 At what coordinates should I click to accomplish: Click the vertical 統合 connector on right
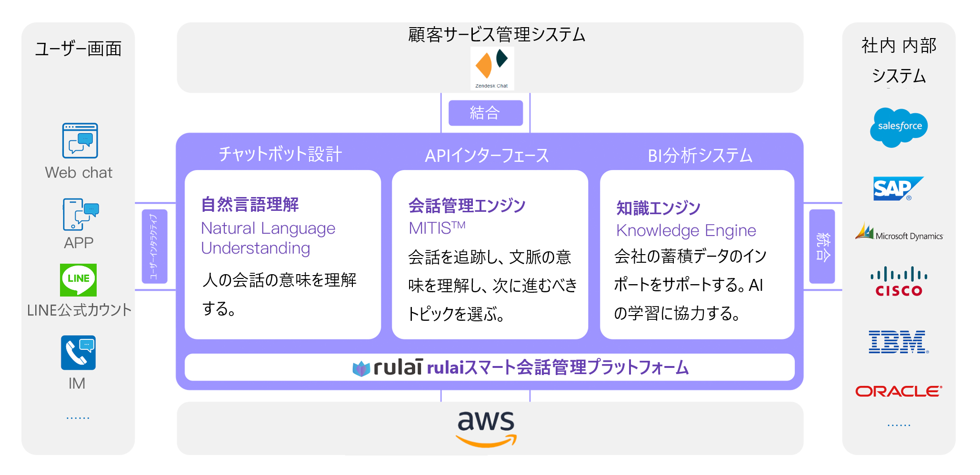pyautogui.click(x=822, y=247)
